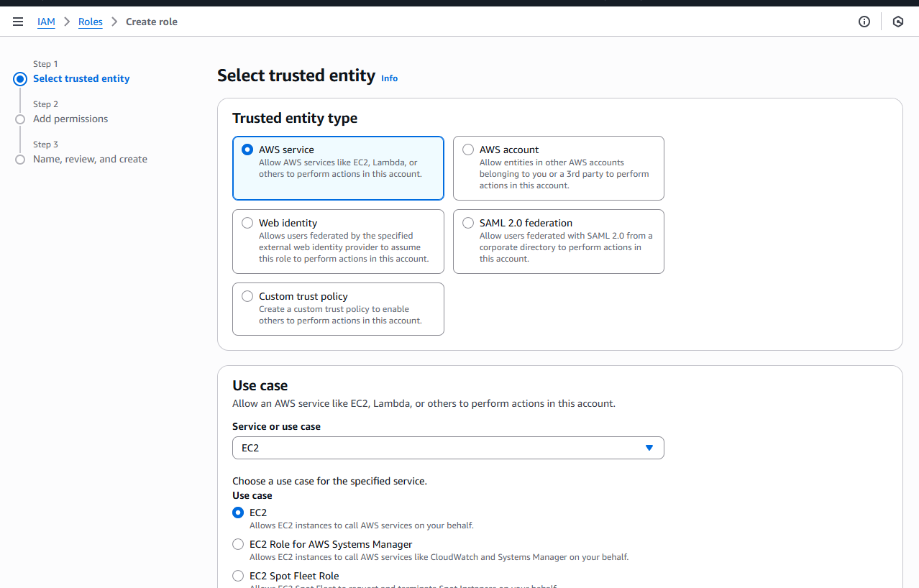Select the EC2 use case radio button
919x588 pixels.
coord(238,513)
